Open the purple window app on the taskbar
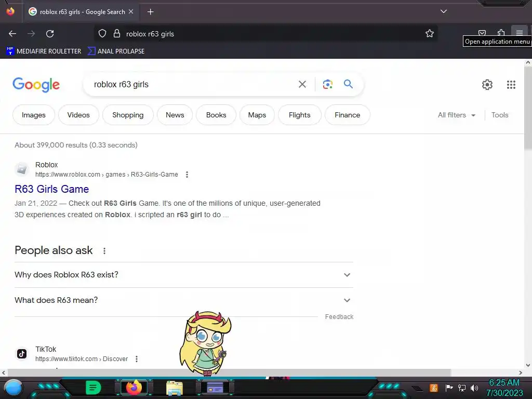Screen dimensions: 532x399 [215, 388]
